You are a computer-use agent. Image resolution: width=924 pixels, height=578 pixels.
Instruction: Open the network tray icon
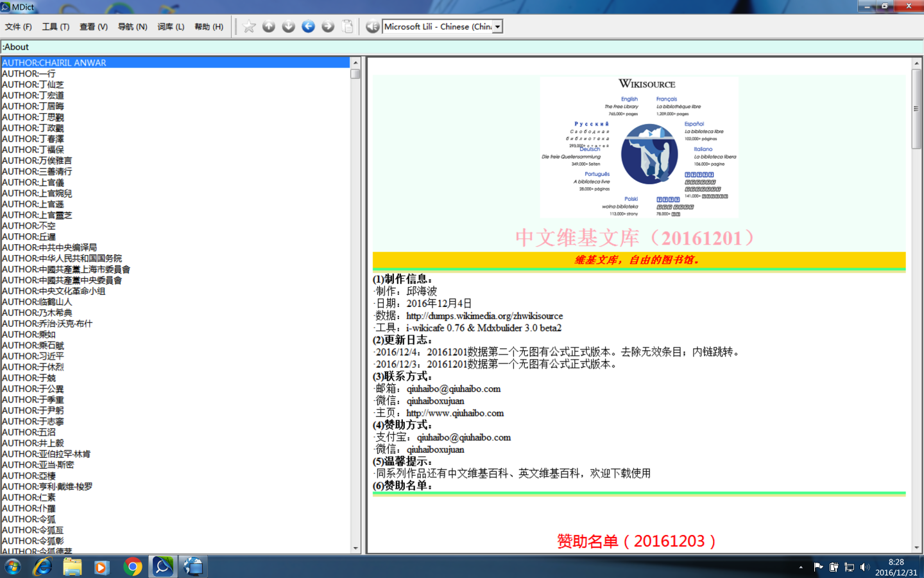click(849, 567)
